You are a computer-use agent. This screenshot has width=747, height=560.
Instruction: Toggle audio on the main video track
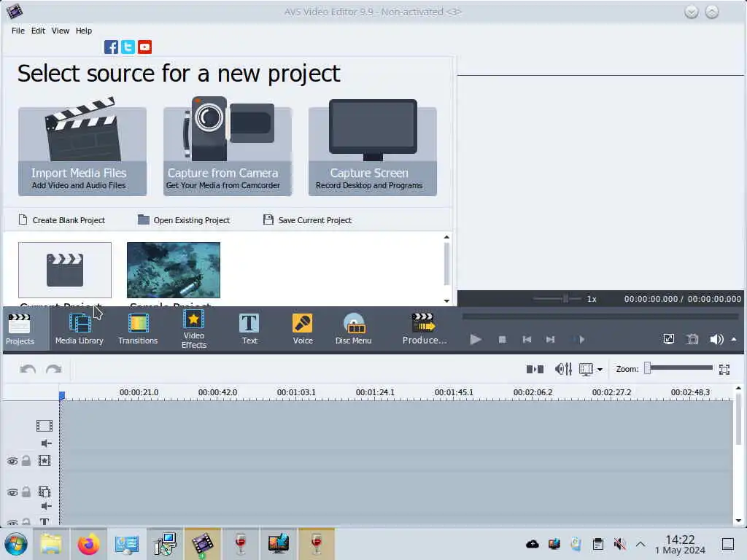click(x=46, y=444)
